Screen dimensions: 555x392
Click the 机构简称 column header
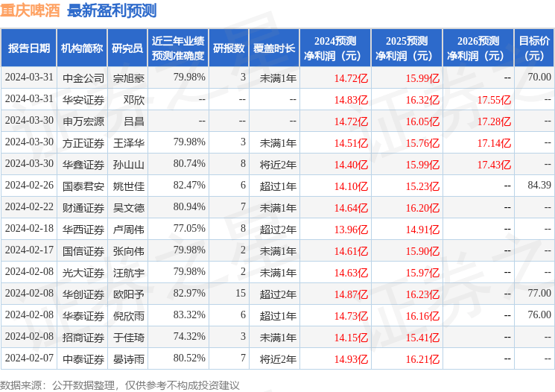[82, 48]
